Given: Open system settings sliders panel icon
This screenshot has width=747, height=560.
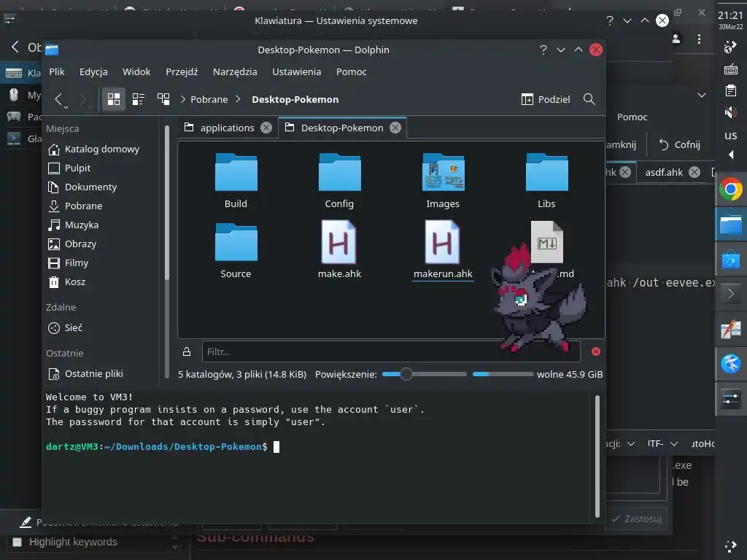Looking at the screenshot, I should click(x=731, y=399).
